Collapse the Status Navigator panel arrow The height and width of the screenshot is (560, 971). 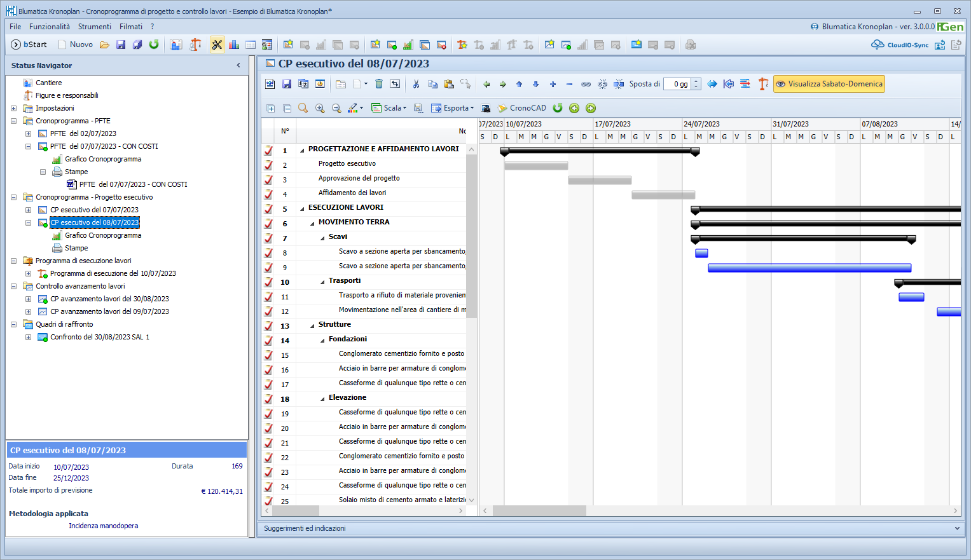(x=238, y=65)
